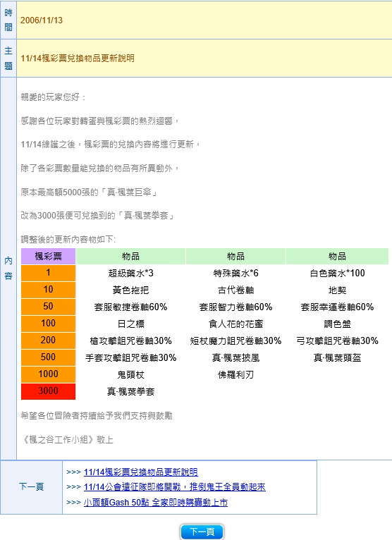This screenshot has height=540, width=392.
Task: Click the red cell showing 3000
Action: point(48,391)
